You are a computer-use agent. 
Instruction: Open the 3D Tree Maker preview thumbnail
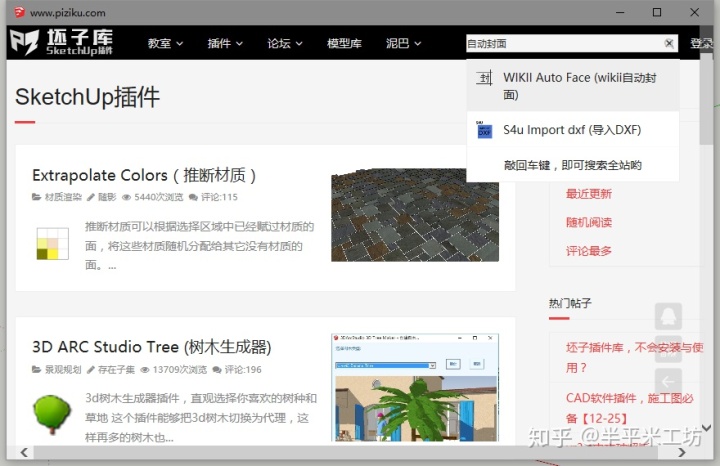point(415,388)
